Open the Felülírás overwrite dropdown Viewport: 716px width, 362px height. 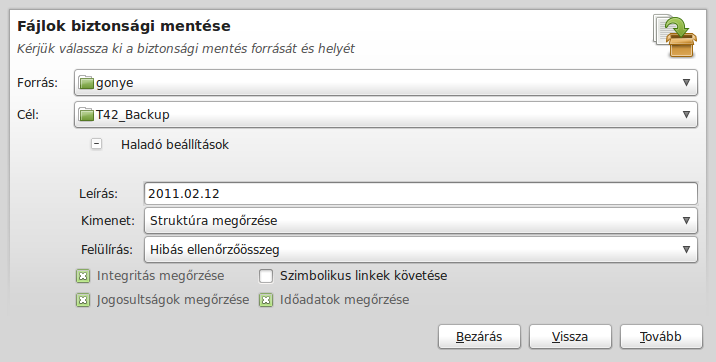[x=421, y=250]
